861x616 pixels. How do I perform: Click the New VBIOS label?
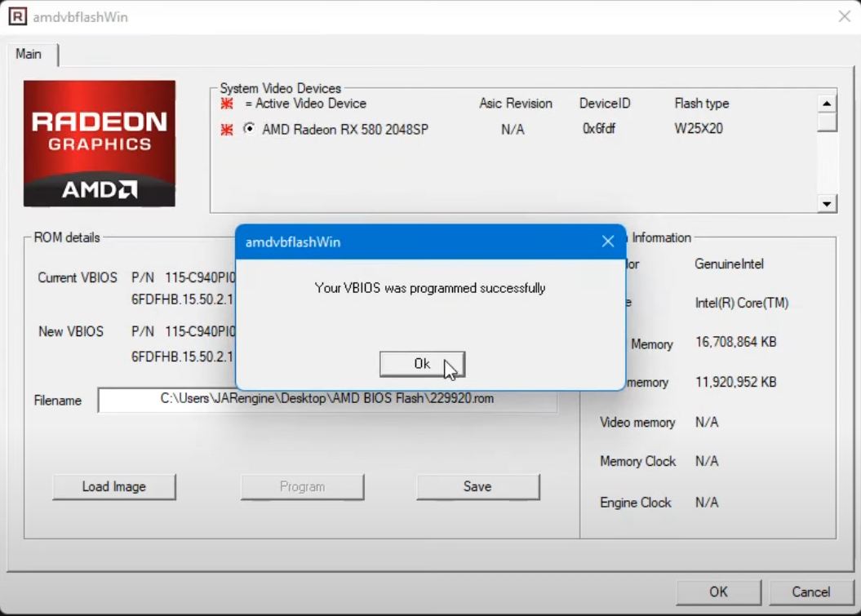[x=71, y=331]
